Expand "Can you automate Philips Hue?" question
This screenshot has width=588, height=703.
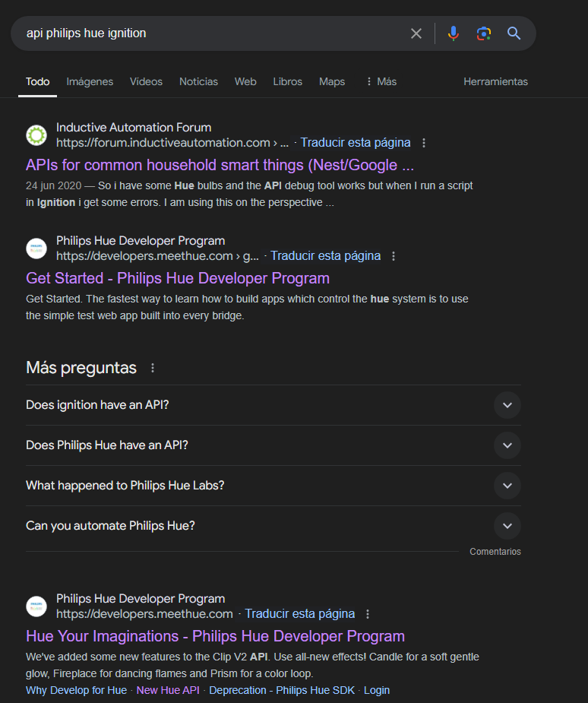point(273,526)
